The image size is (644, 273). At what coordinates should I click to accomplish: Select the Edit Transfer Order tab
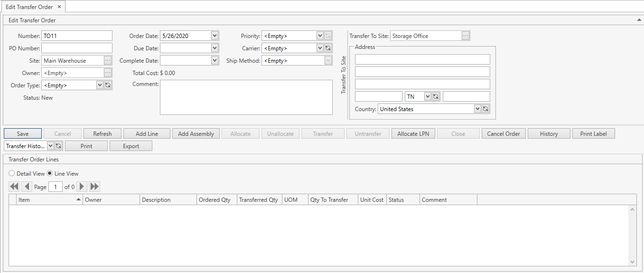(x=29, y=7)
